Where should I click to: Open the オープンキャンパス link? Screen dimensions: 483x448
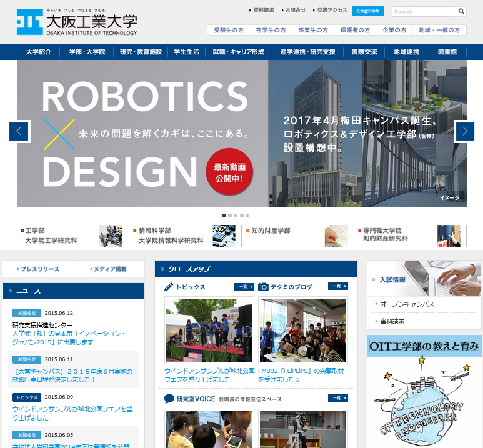click(407, 304)
